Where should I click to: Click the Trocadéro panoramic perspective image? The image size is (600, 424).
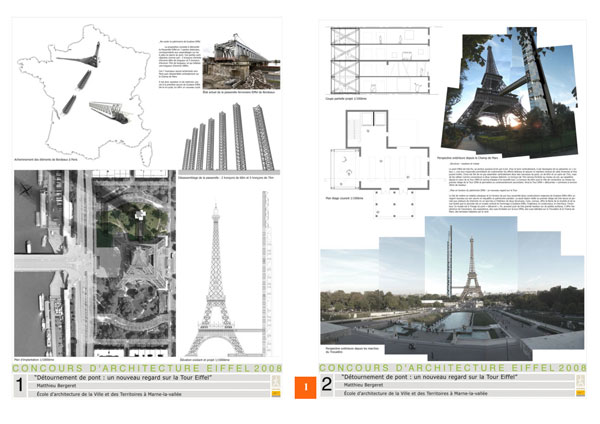(x=452, y=289)
